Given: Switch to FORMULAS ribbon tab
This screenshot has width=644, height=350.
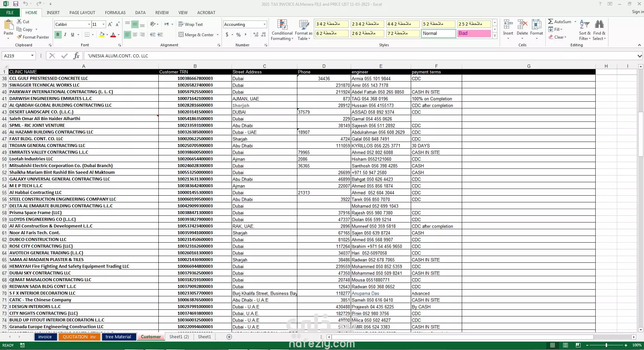Looking at the screenshot, I should 115,12.
